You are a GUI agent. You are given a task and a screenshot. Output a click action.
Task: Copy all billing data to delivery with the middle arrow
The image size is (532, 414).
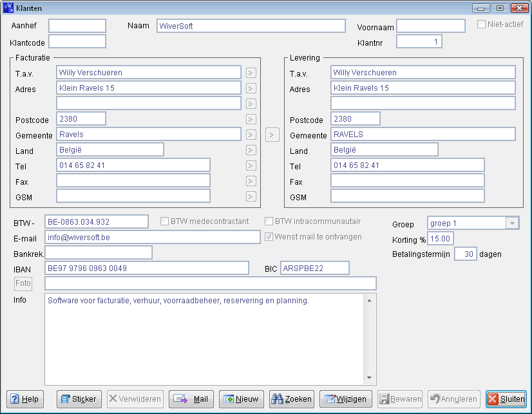(x=272, y=135)
